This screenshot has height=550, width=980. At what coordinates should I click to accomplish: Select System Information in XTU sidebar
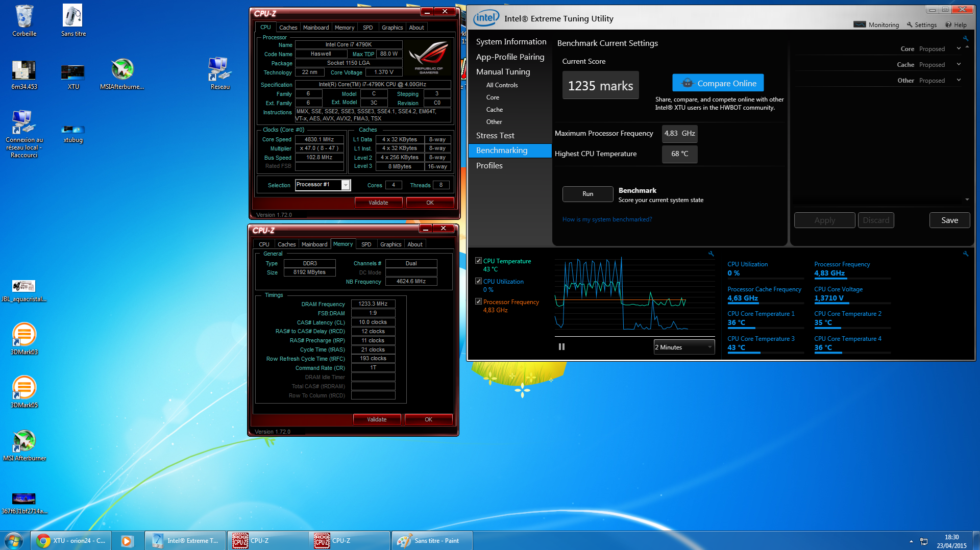click(510, 42)
